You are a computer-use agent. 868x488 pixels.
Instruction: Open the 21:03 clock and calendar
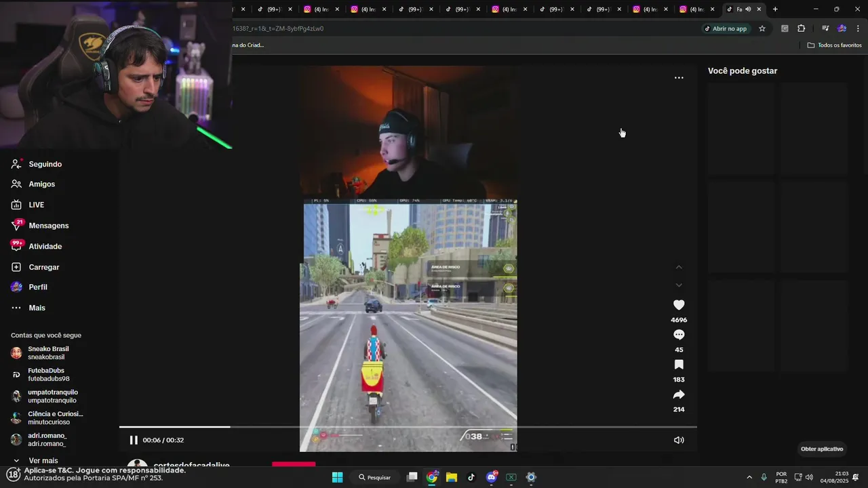point(834,477)
